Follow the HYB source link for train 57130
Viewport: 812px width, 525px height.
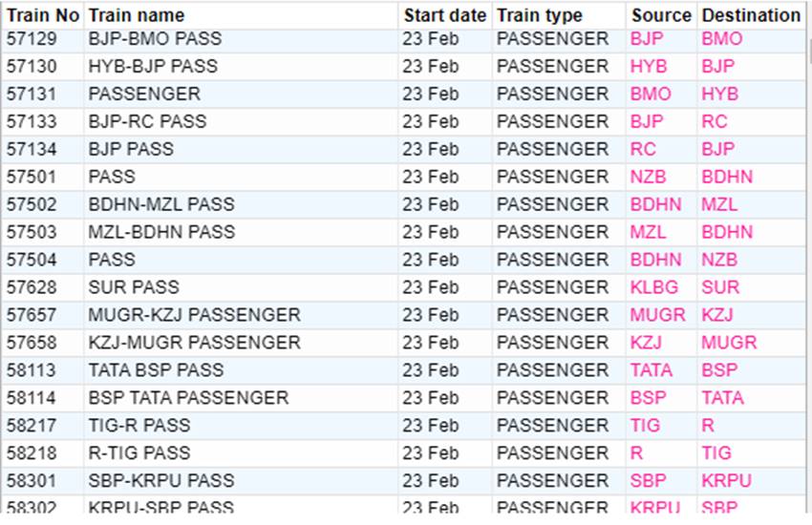pyautogui.click(x=649, y=66)
